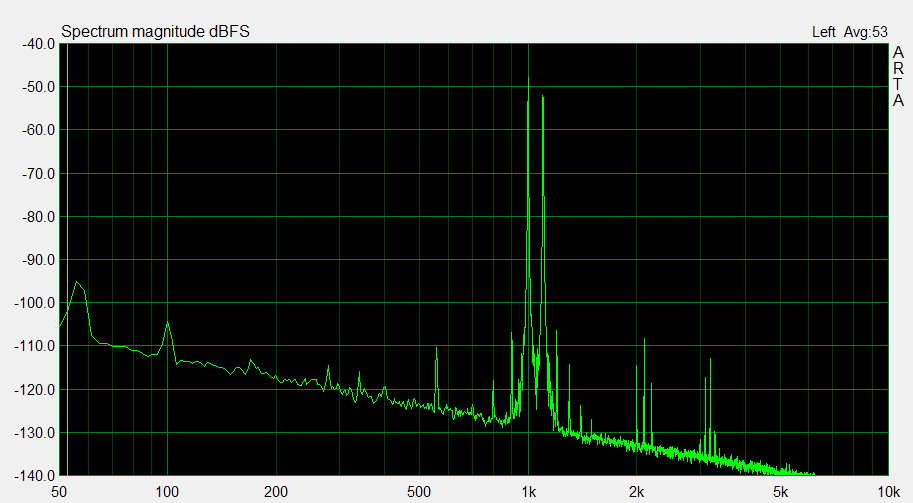Click the -90.0 y-axis value

[38, 260]
